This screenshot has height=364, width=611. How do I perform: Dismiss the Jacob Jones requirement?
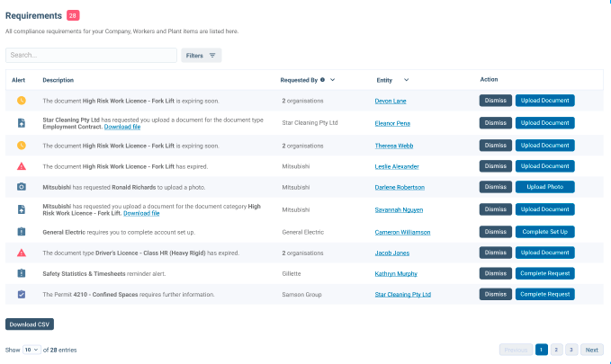(x=495, y=253)
